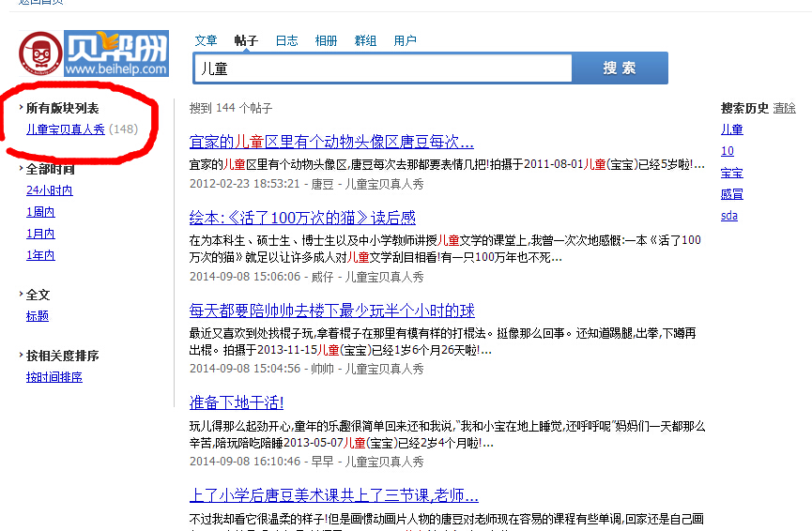Click the 2014-09-08 15:06:06 威仔 post info

pyautogui.click(x=307, y=277)
